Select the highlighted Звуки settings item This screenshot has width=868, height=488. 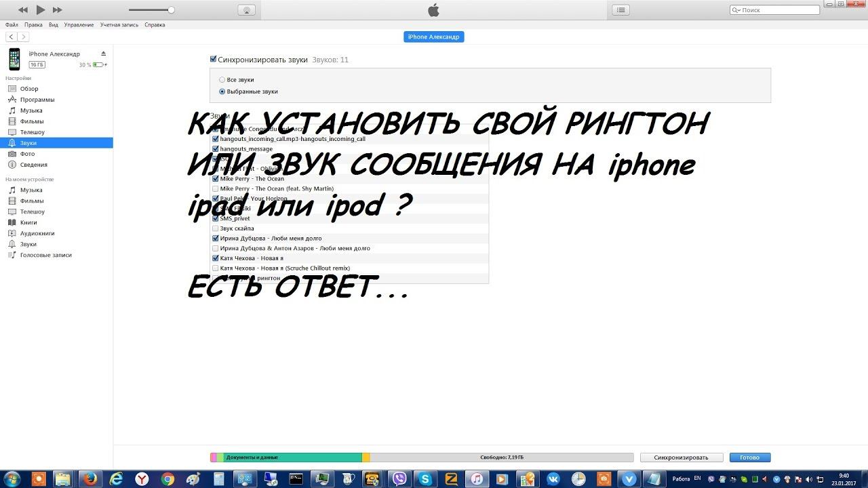tap(56, 143)
